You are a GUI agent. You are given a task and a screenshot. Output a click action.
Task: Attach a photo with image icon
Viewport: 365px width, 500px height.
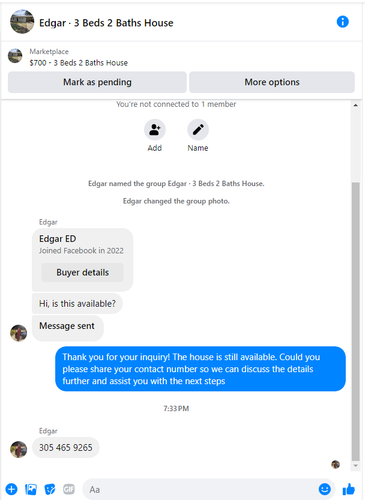pos(31,489)
